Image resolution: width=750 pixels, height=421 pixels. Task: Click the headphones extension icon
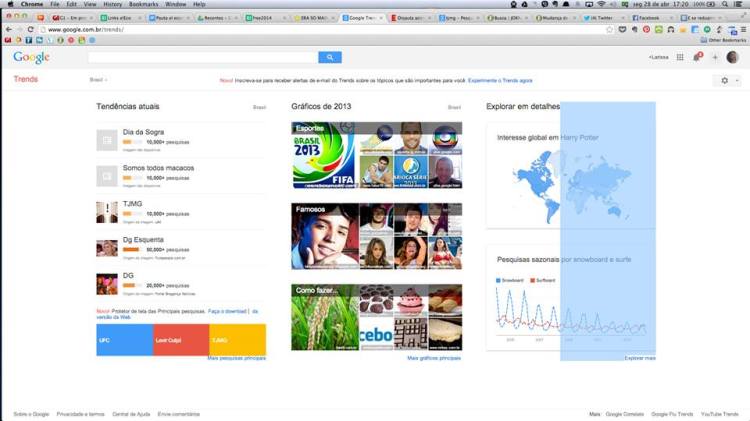pyautogui.click(x=671, y=30)
